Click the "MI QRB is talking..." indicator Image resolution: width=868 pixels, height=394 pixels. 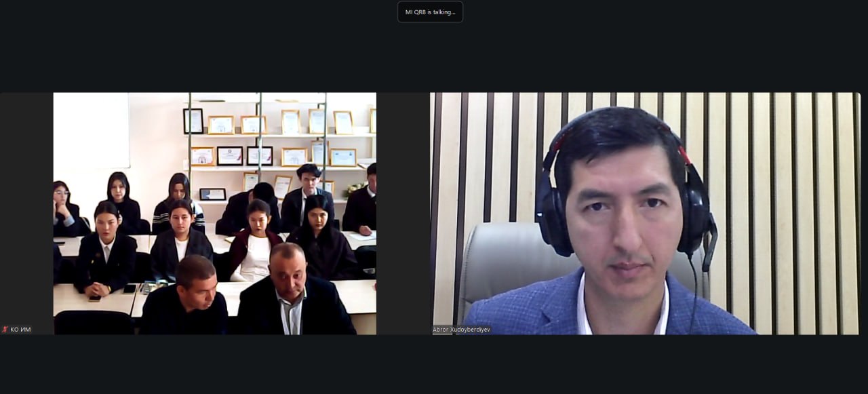pyautogui.click(x=430, y=12)
